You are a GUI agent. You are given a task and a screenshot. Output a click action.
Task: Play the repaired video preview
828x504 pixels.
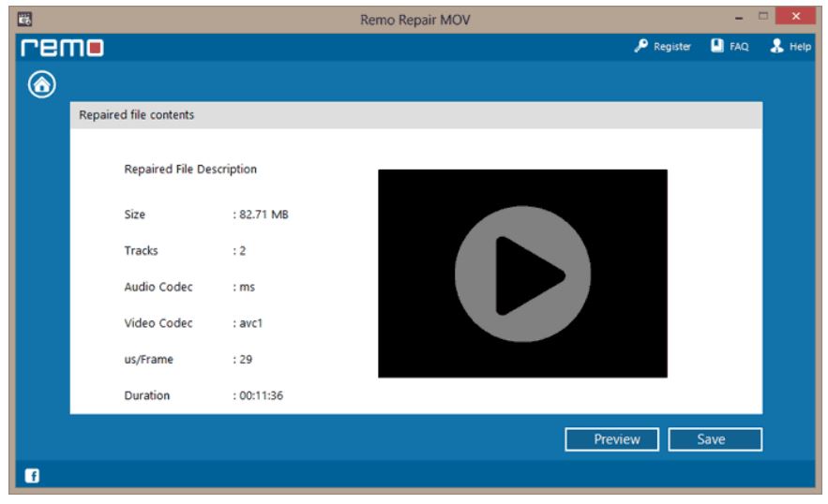point(522,274)
